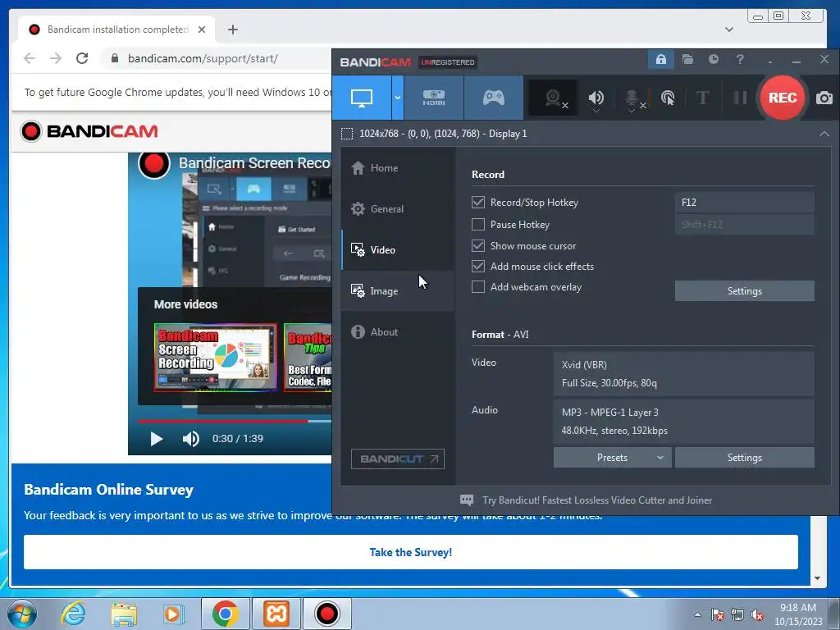Toggle speaker sound icon in toolbar
This screenshot has width=840, height=630.
596,98
